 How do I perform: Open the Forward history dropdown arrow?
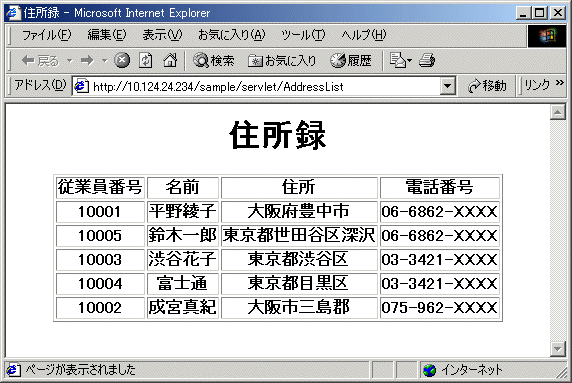click(105, 61)
